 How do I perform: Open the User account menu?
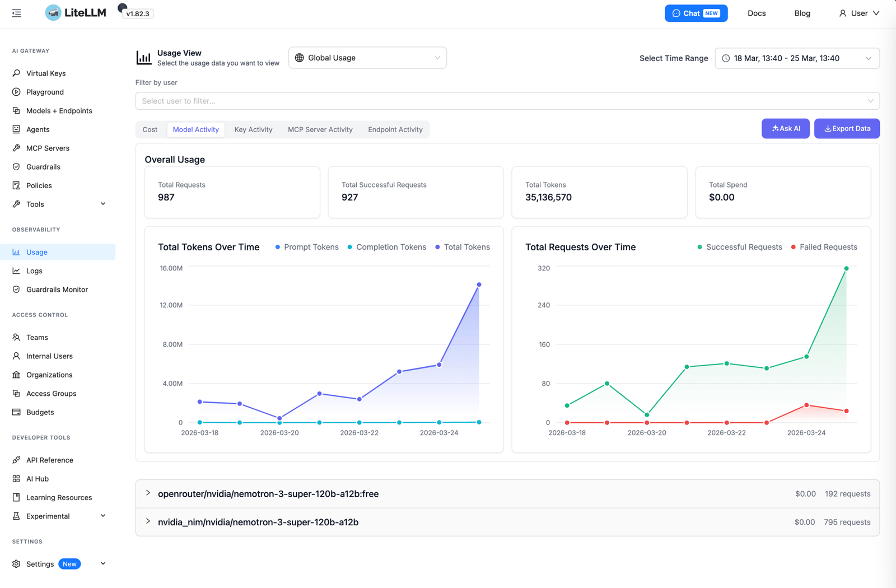click(859, 13)
